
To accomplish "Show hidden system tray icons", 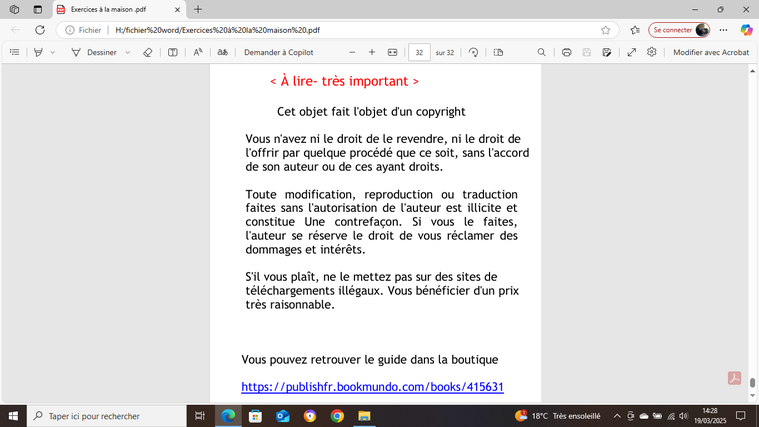I will pyautogui.click(x=616, y=416).
